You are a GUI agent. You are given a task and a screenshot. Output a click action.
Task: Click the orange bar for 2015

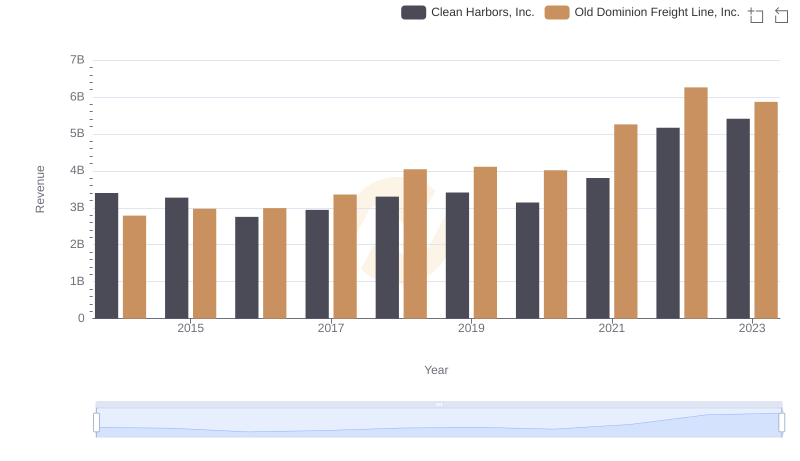[205, 264]
